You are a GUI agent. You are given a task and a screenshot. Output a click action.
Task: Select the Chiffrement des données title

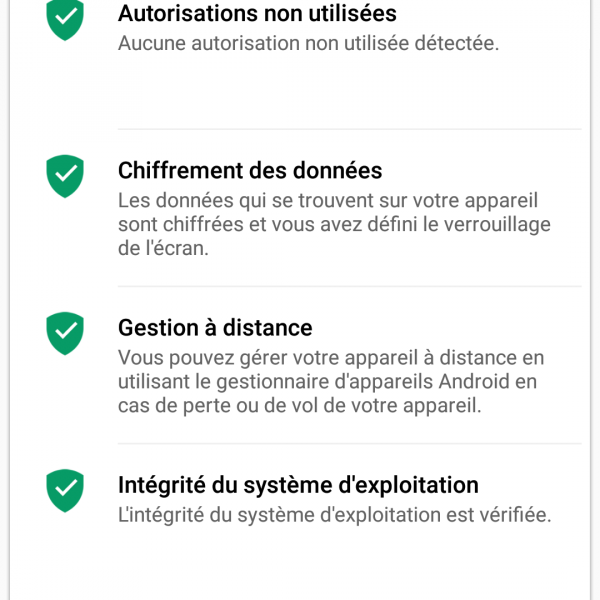[250, 170]
